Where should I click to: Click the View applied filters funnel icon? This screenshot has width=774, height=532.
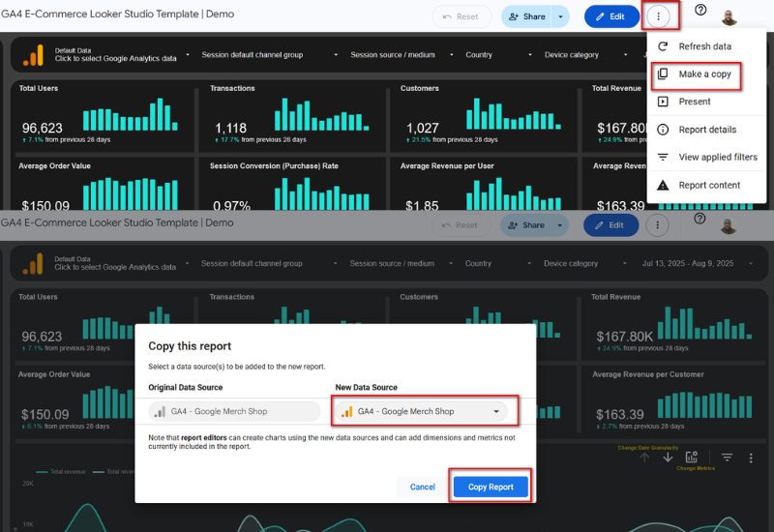[x=663, y=157]
